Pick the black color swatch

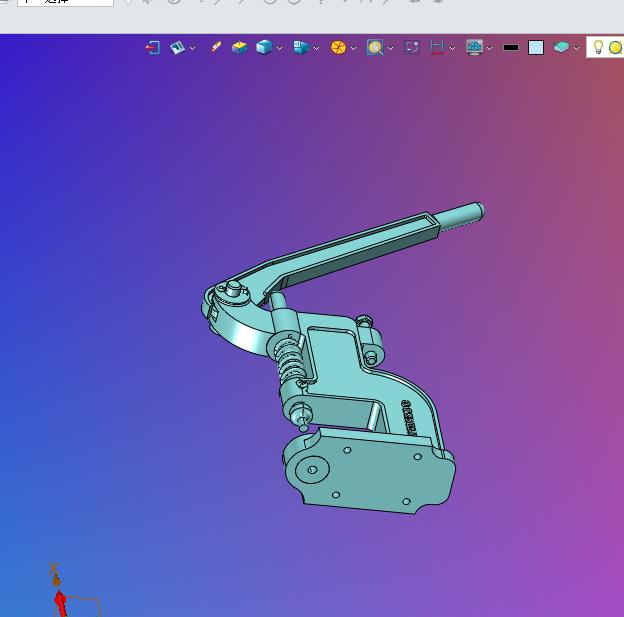pyautogui.click(x=511, y=48)
